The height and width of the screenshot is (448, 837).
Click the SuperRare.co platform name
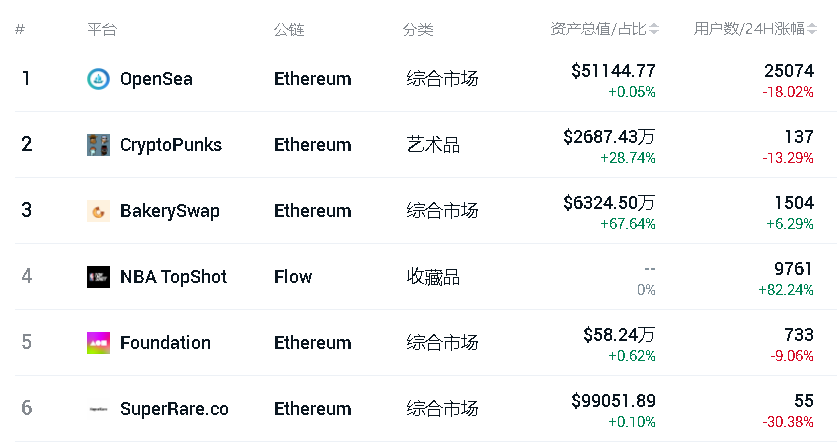pyautogui.click(x=174, y=409)
